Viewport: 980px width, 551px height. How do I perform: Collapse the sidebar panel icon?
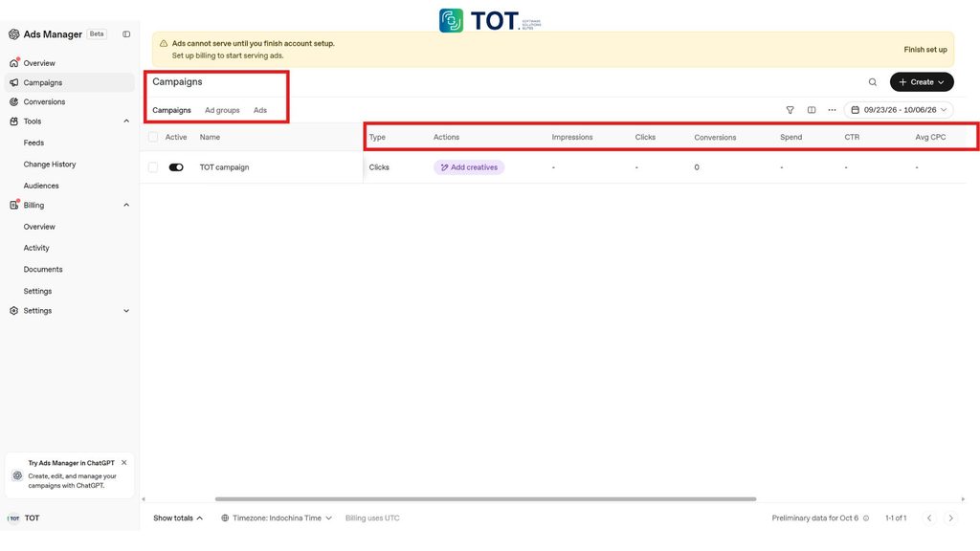126,34
